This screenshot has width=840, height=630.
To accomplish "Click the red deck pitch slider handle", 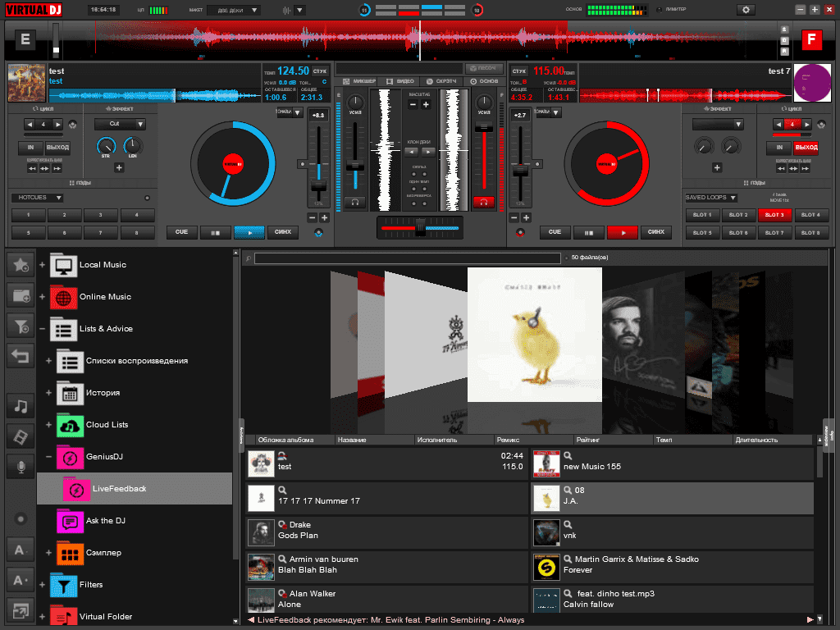I will [x=520, y=171].
